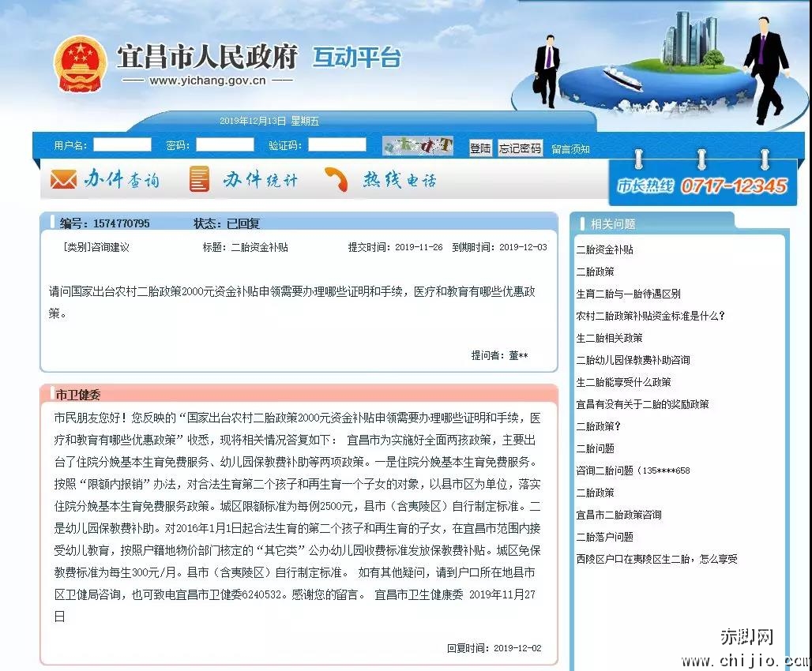Click the document icon for 办件统计
The image size is (812, 671).
pos(199,180)
